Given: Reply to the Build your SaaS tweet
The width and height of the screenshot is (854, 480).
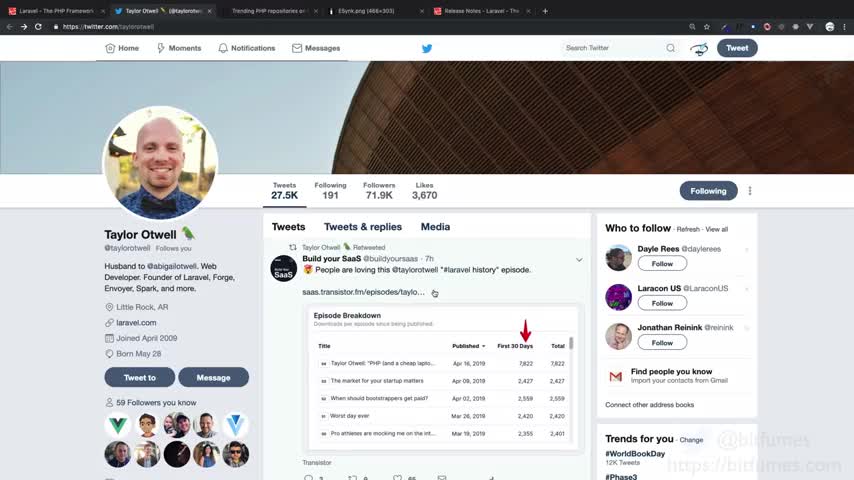Looking at the screenshot, I should tap(308, 478).
